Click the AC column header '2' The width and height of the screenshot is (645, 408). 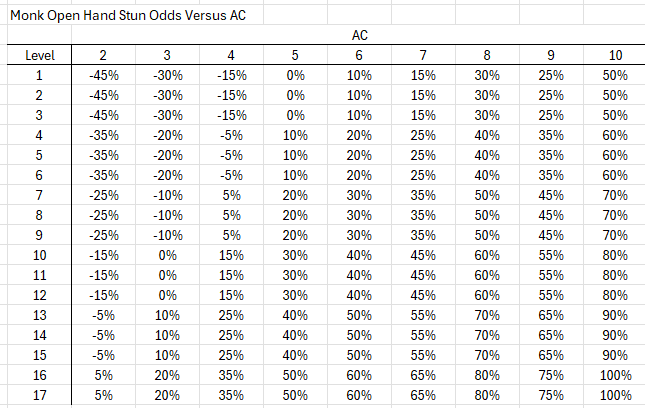[x=103, y=55]
